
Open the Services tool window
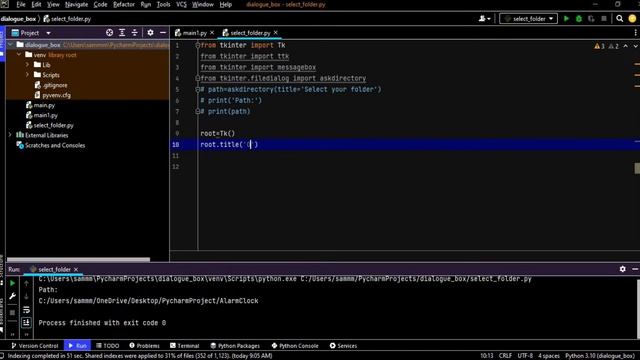(x=343, y=345)
